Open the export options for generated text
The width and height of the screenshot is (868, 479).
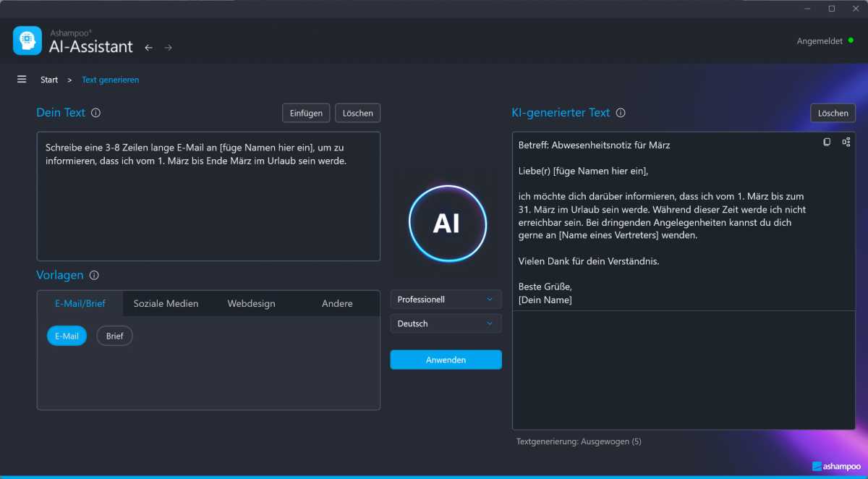846,143
